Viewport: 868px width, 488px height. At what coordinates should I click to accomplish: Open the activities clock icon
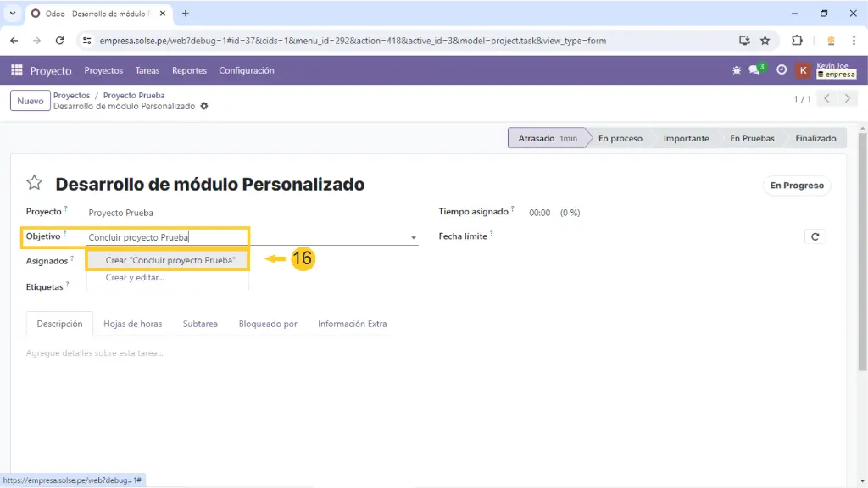782,70
